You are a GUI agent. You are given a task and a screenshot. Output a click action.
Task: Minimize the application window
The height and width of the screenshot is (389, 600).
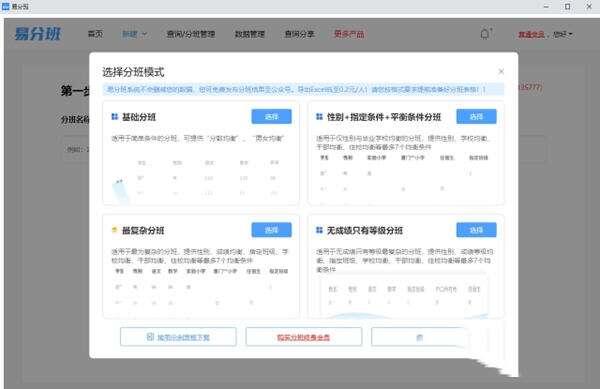546,7
